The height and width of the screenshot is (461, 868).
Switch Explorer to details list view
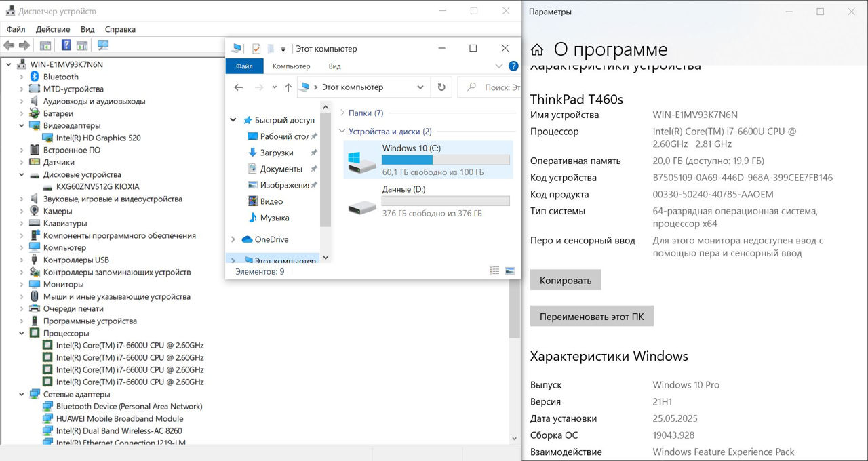click(494, 271)
